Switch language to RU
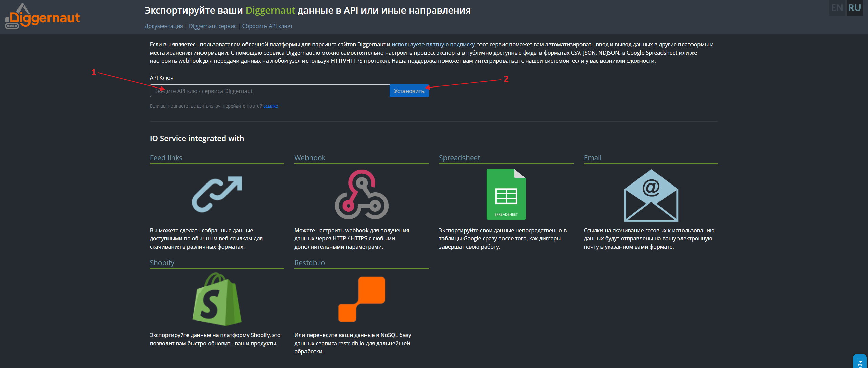 [x=854, y=8]
